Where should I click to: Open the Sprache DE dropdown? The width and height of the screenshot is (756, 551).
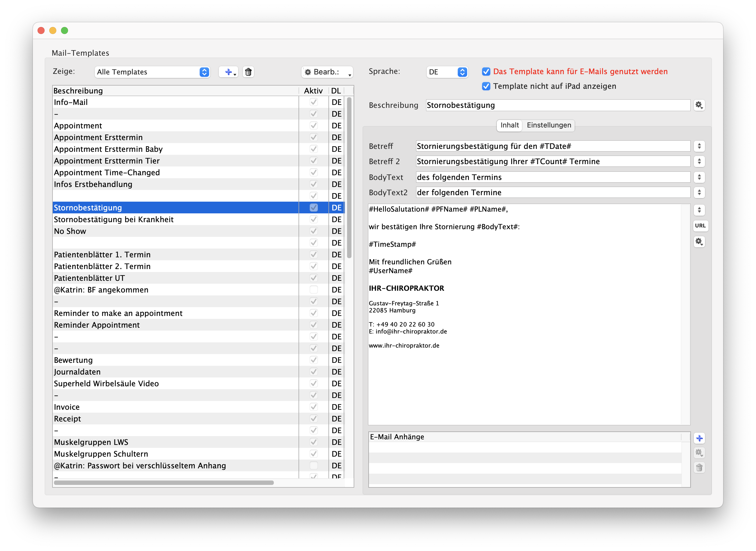pos(447,72)
